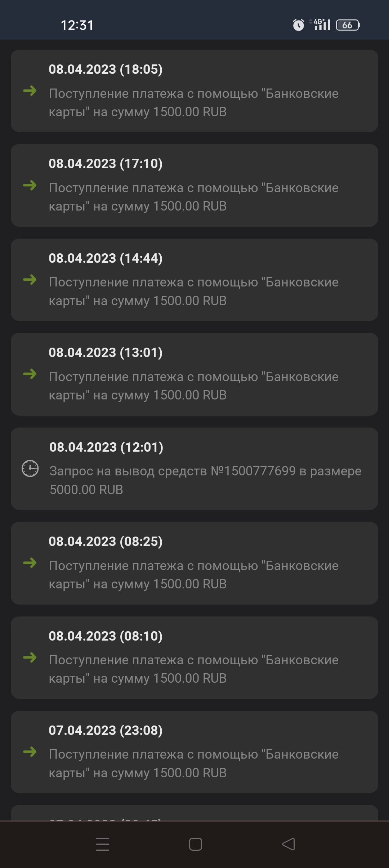Image resolution: width=389 pixels, height=868 pixels.
Task: Tap the green arrow beside the 13:01 entry
Action: pos(30,374)
